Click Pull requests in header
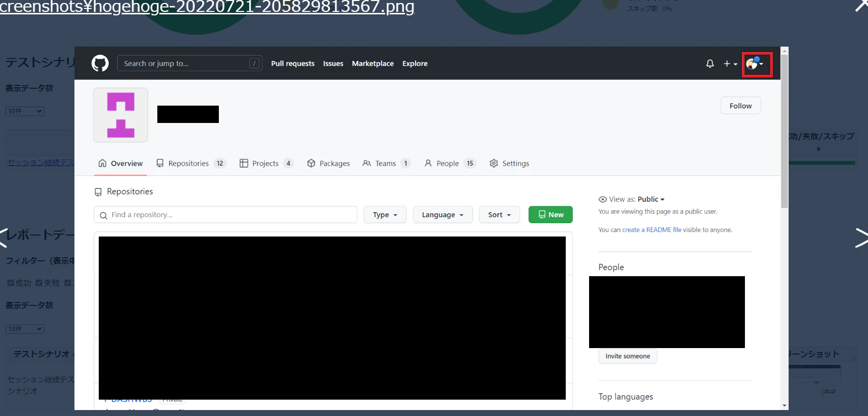 click(293, 63)
